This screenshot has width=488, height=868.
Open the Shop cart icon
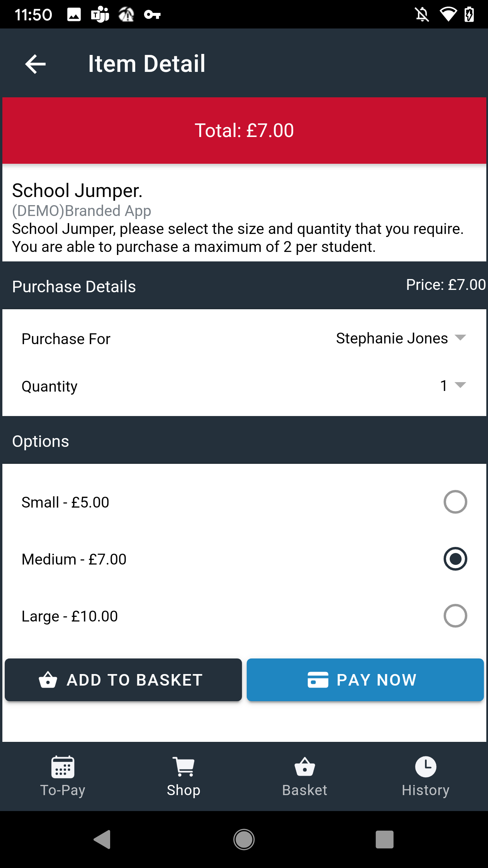click(x=184, y=767)
